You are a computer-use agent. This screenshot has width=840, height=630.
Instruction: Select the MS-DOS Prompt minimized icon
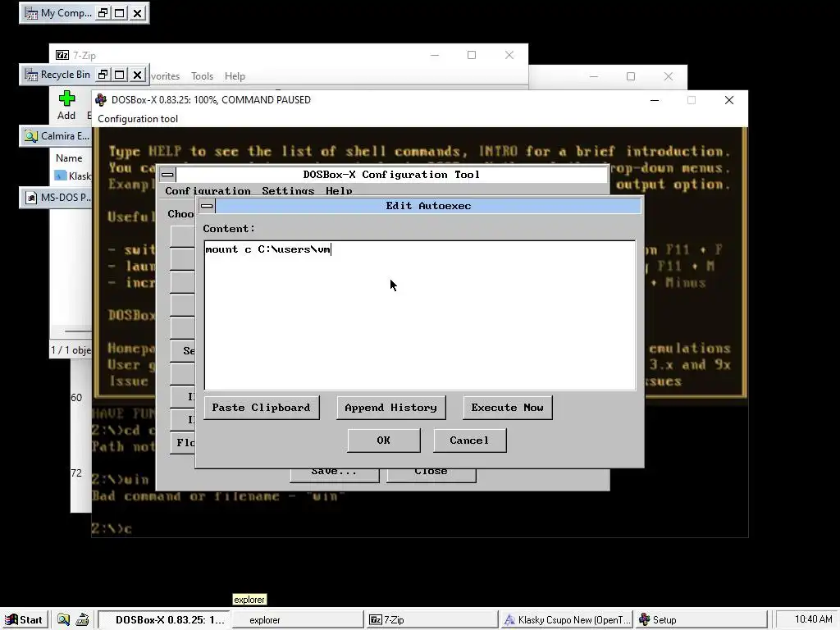coord(56,198)
